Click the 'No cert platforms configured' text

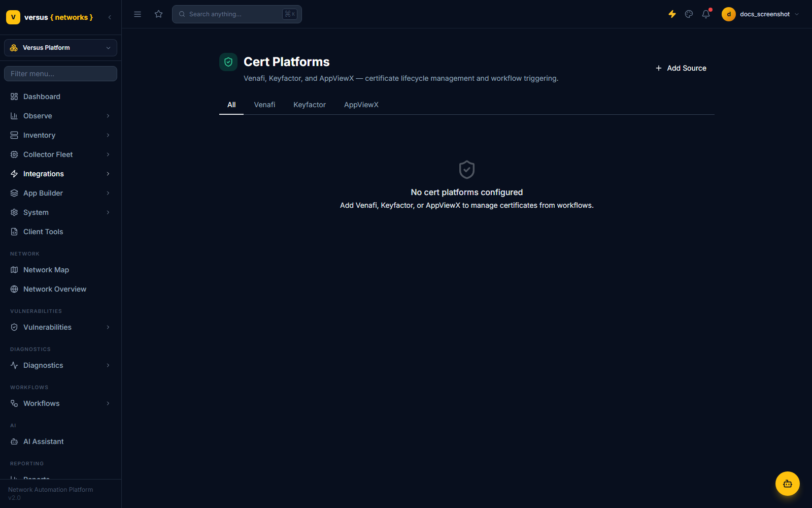tap(467, 192)
